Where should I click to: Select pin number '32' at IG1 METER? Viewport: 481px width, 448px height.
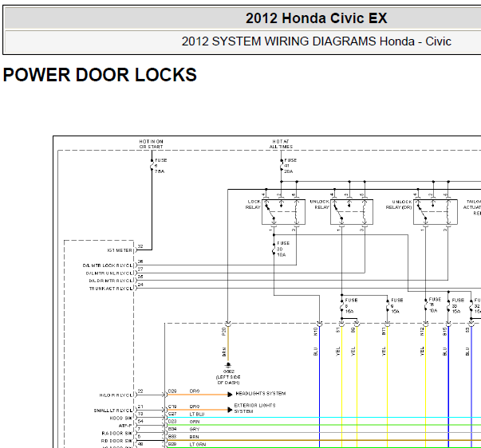pos(140,246)
